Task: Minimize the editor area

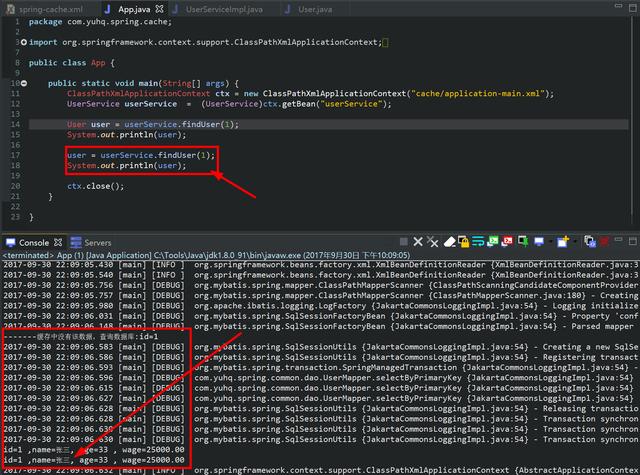Action: (619, 6)
